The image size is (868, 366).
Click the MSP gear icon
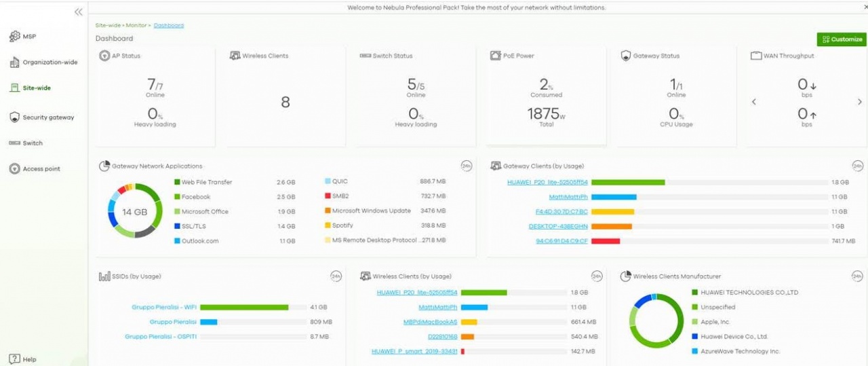click(x=14, y=37)
